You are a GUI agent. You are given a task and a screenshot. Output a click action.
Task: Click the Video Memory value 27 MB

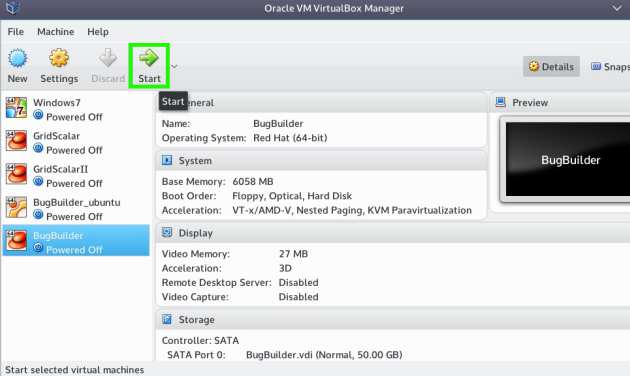[293, 254]
